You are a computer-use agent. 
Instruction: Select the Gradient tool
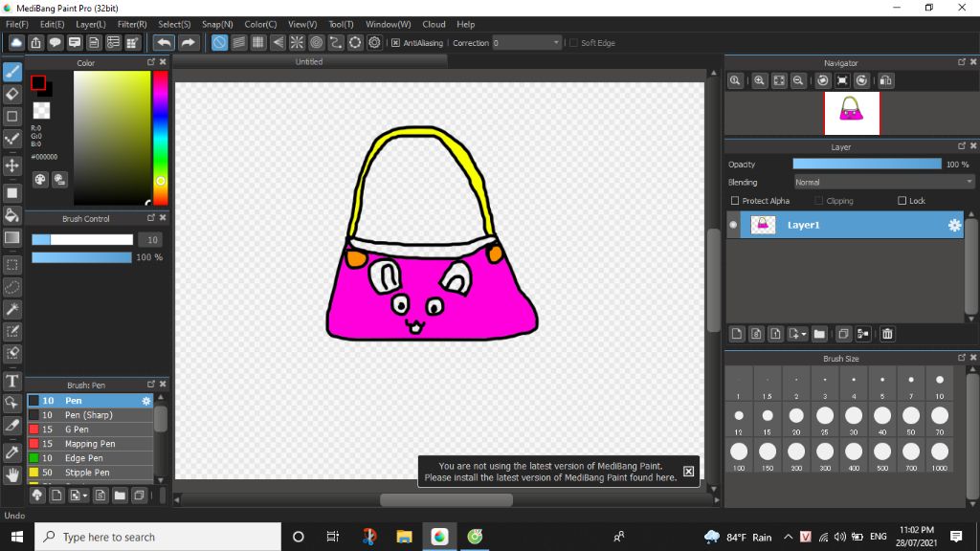(x=11, y=237)
